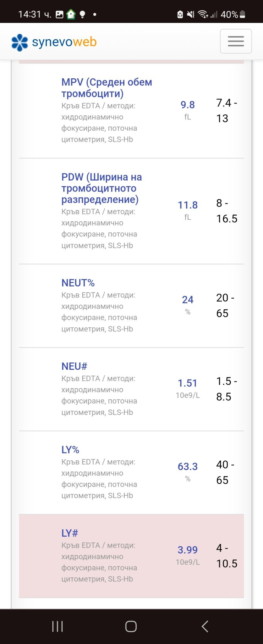Select the highlighted LY# test title
This screenshot has width=263, height=644.
tap(69, 533)
